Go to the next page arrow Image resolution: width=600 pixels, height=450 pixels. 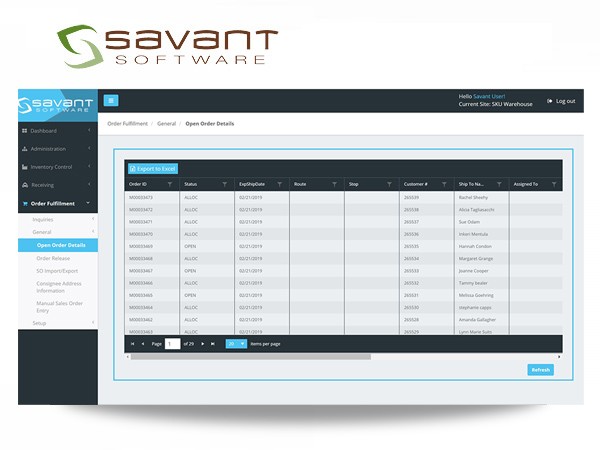click(203, 343)
